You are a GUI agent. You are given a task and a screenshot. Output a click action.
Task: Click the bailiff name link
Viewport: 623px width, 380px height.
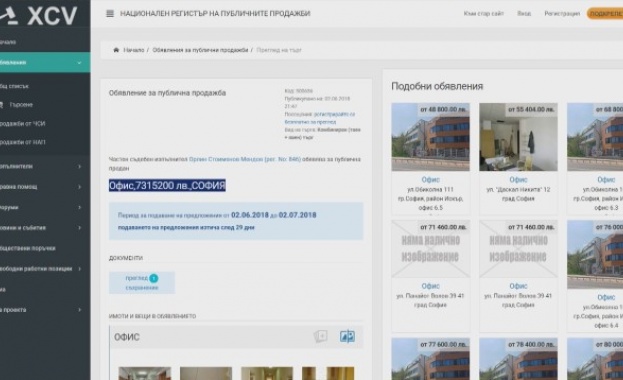[x=245, y=159]
